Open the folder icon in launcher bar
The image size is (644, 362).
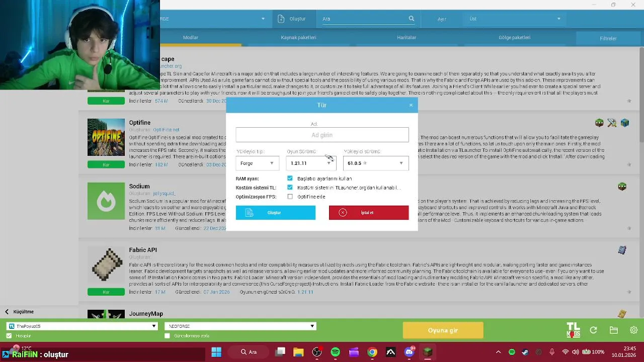(614, 330)
